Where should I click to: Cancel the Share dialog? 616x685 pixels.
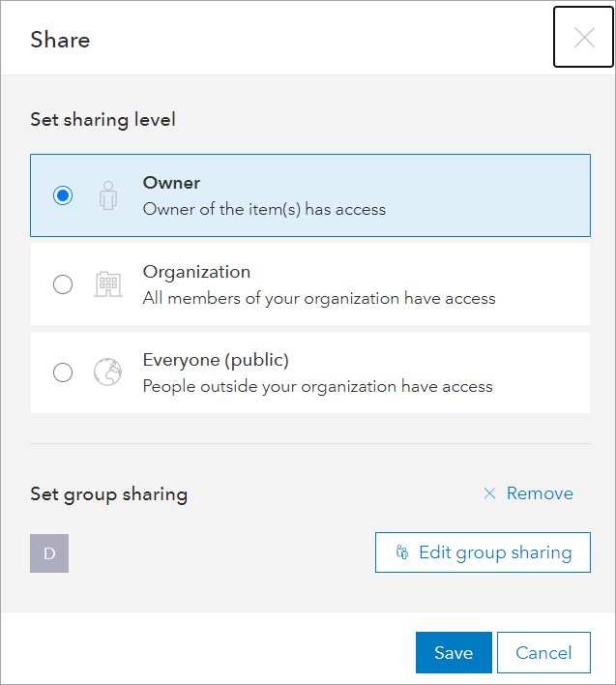pyautogui.click(x=543, y=652)
